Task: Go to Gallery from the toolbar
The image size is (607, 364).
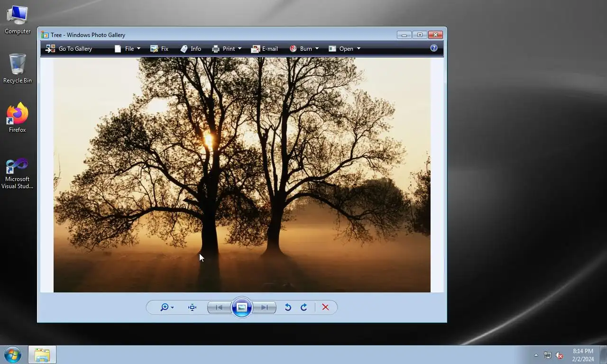Action: tap(69, 48)
